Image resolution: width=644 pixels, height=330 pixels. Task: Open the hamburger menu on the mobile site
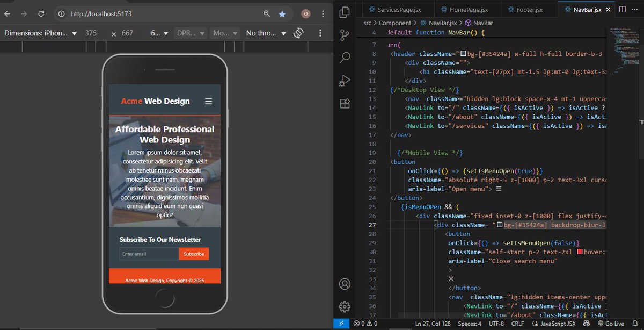tap(209, 101)
